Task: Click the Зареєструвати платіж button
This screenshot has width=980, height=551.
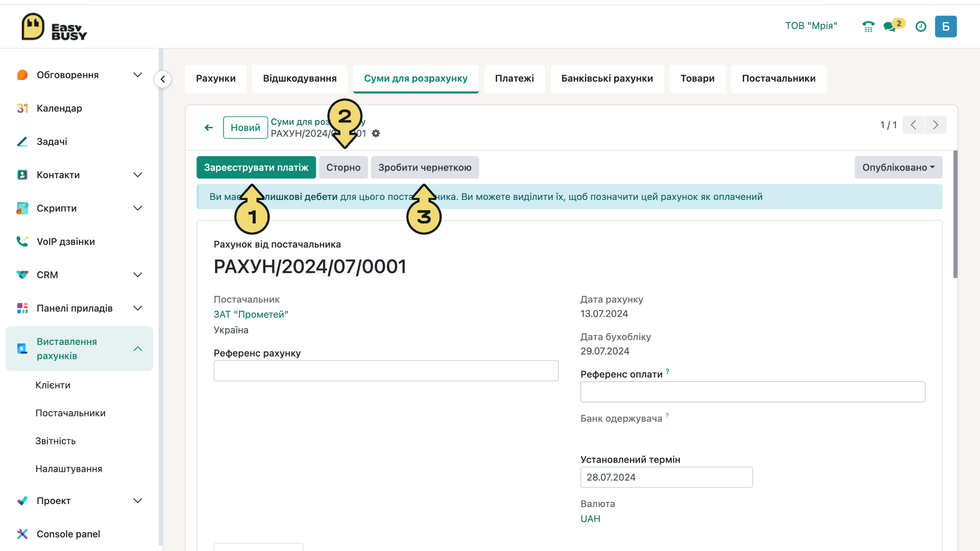Action: [256, 167]
